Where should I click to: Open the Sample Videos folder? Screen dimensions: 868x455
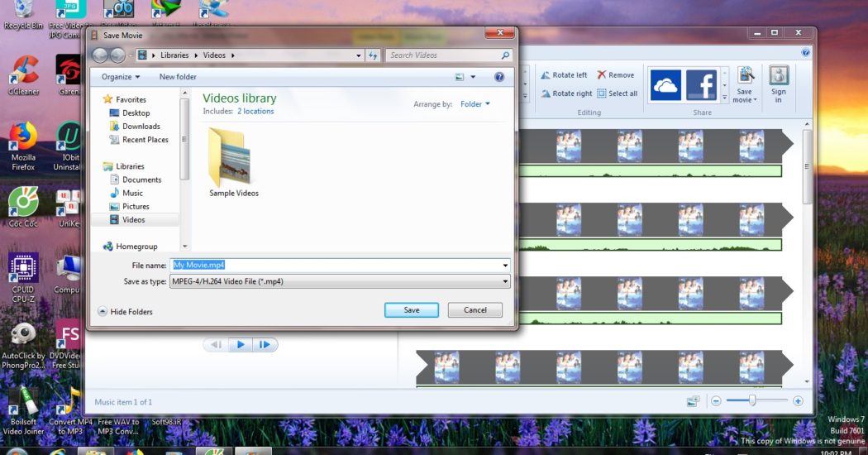click(233, 162)
